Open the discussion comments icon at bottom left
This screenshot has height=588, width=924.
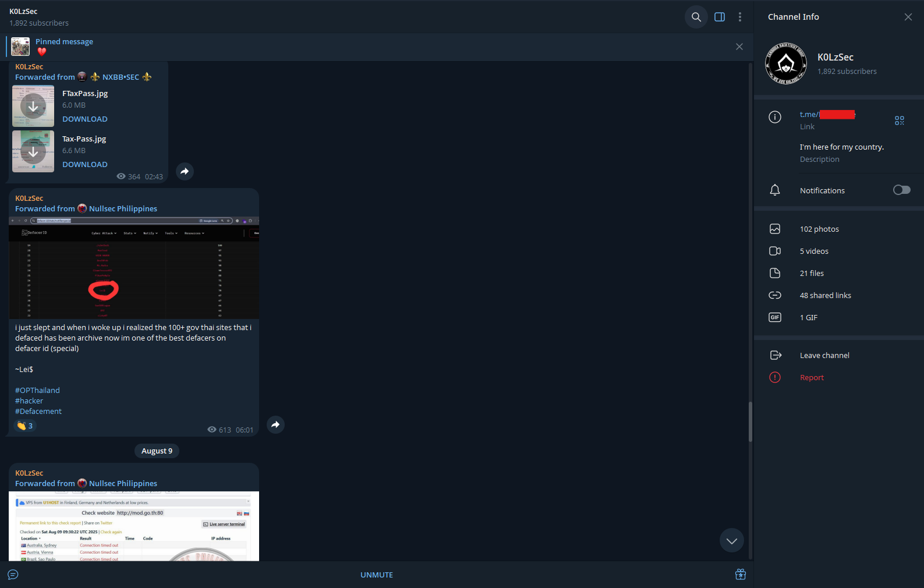pyautogui.click(x=13, y=575)
